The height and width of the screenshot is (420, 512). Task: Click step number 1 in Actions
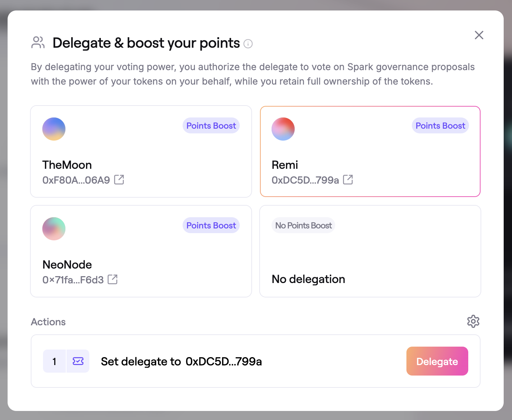click(x=54, y=361)
